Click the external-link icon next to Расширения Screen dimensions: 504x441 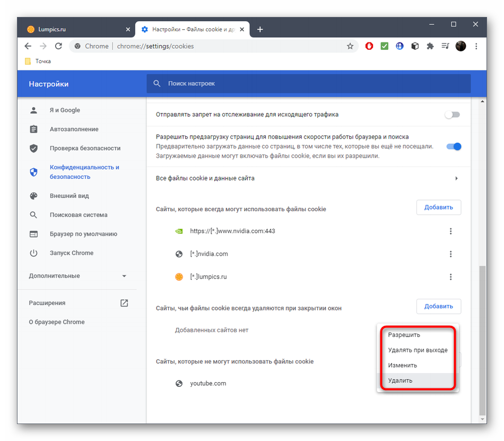tap(124, 303)
